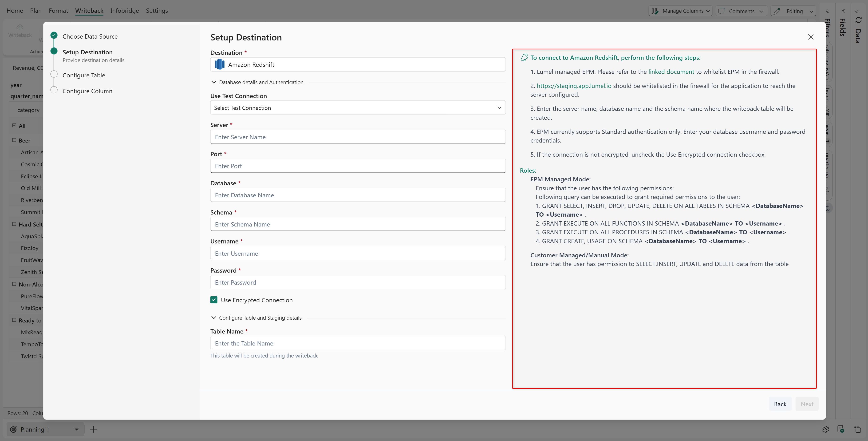The width and height of the screenshot is (868, 441).
Task: Click the Editing pencil icon
Action: [777, 11]
